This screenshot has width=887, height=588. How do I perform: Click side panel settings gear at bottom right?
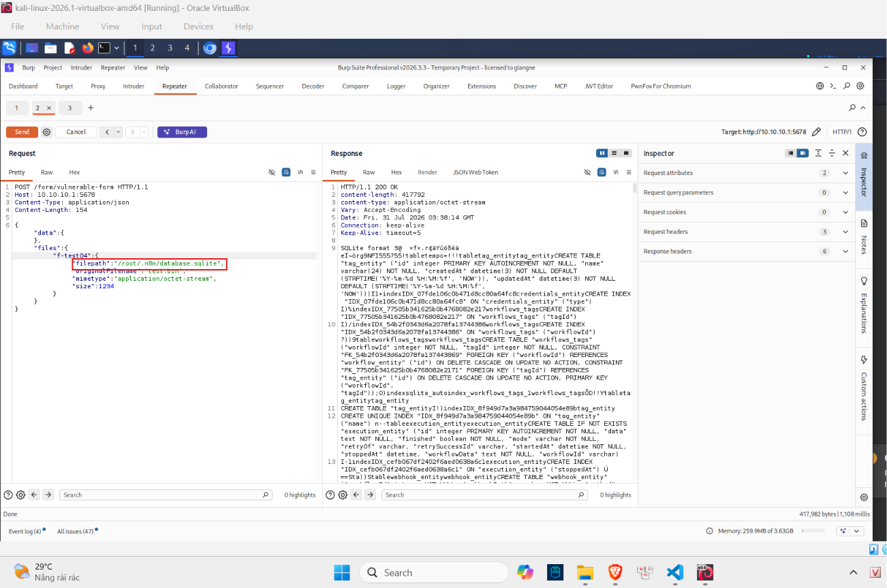coord(864,497)
